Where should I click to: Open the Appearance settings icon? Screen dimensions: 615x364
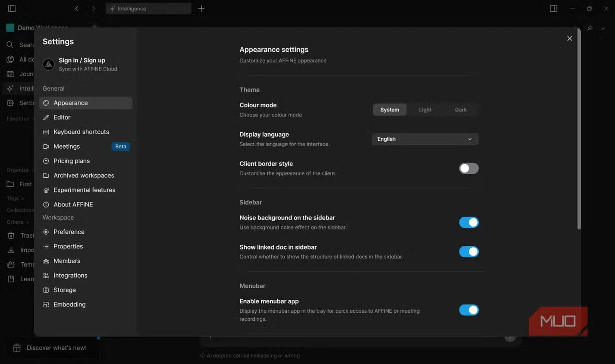click(46, 103)
